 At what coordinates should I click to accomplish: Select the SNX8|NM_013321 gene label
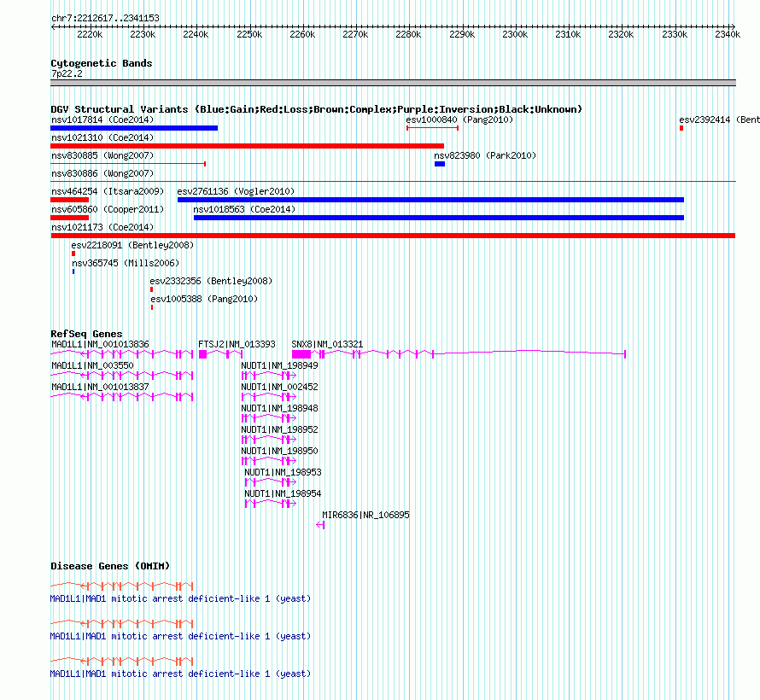327,344
